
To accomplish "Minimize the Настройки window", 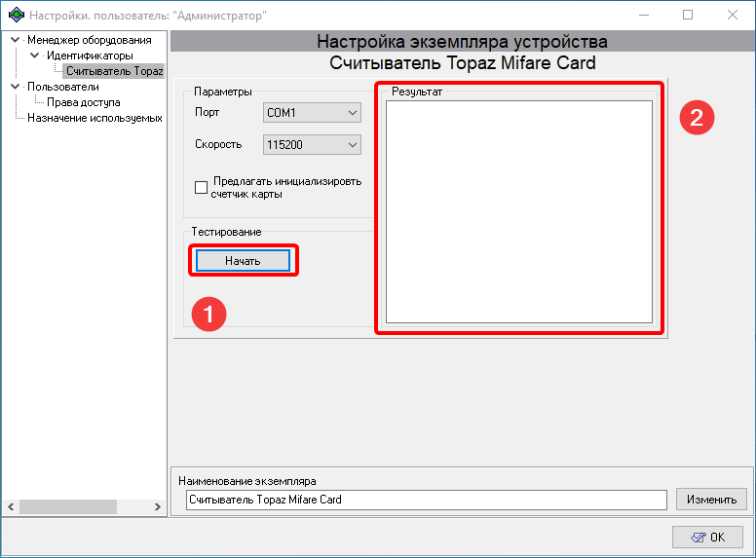I will click(x=644, y=15).
